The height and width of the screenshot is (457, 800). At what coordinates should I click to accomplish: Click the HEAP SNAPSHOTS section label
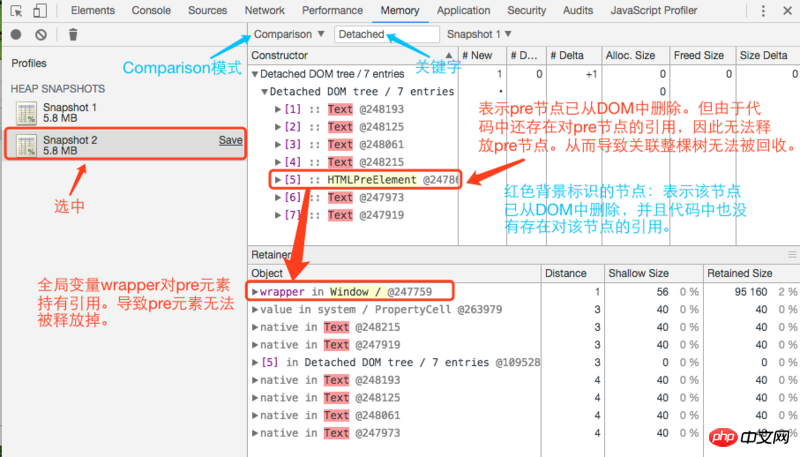pyautogui.click(x=58, y=89)
